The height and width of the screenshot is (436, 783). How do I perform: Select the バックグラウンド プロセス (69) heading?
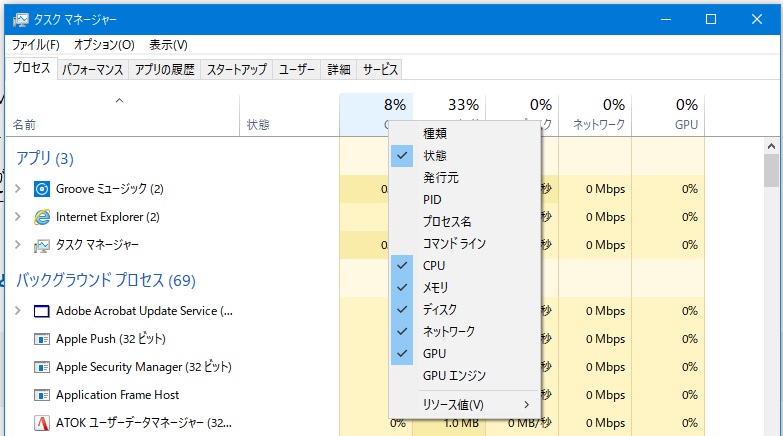(x=105, y=280)
